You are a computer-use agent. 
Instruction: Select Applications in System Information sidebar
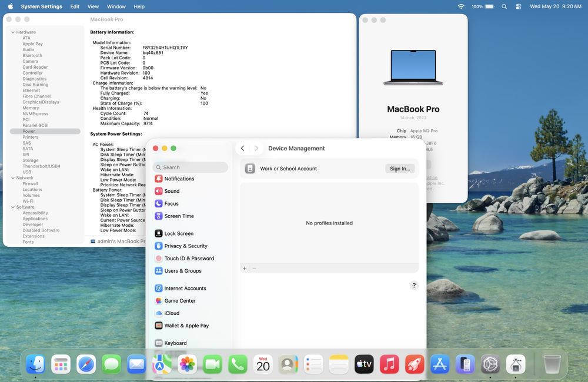coord(35,219)
